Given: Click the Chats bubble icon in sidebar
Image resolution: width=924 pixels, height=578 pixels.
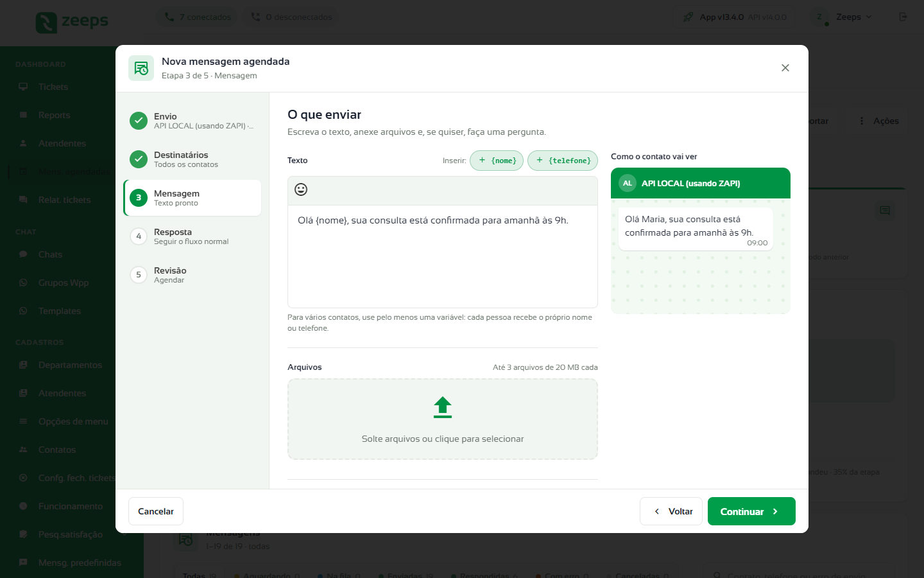Looking at the screenshot, I should (x=23, y=254).
